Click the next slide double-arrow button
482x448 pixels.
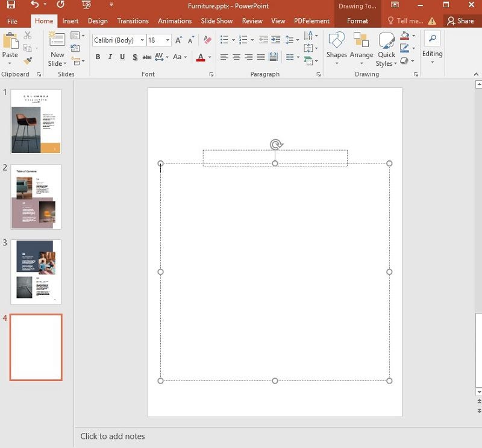[479, 411]
